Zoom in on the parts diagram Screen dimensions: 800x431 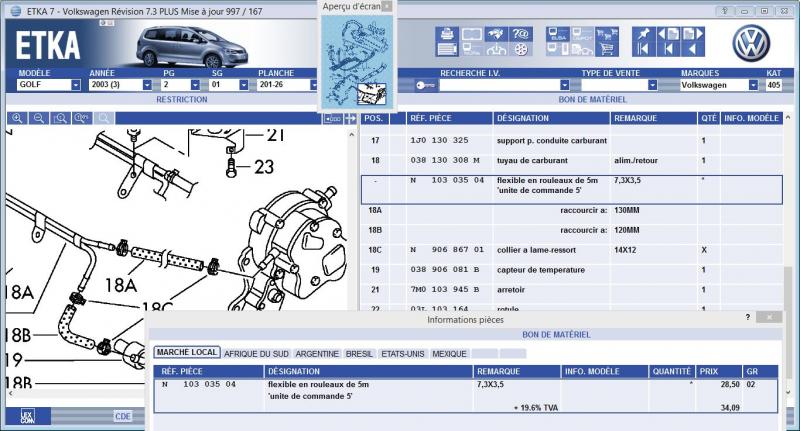pyautogui.click(x=17, y=118)
